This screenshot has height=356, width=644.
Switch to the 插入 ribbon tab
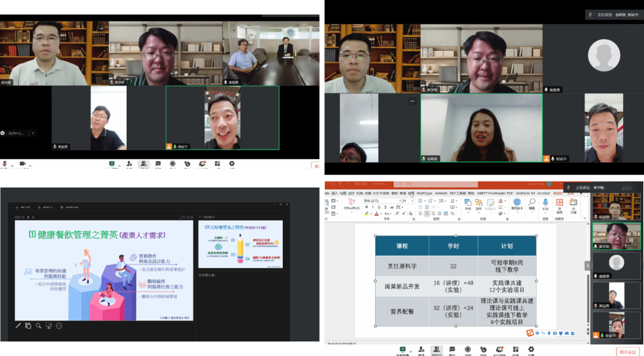(x=335, y=193)
